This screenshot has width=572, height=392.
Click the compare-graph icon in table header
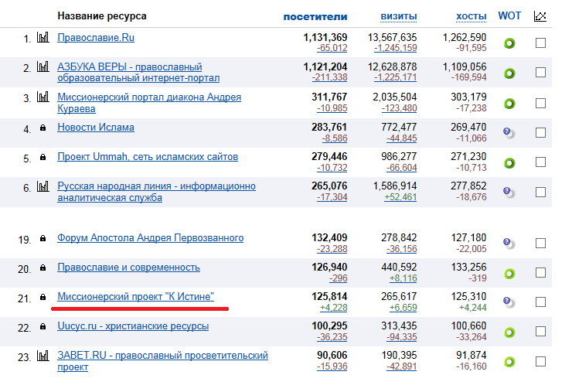[x=540, y=16]
